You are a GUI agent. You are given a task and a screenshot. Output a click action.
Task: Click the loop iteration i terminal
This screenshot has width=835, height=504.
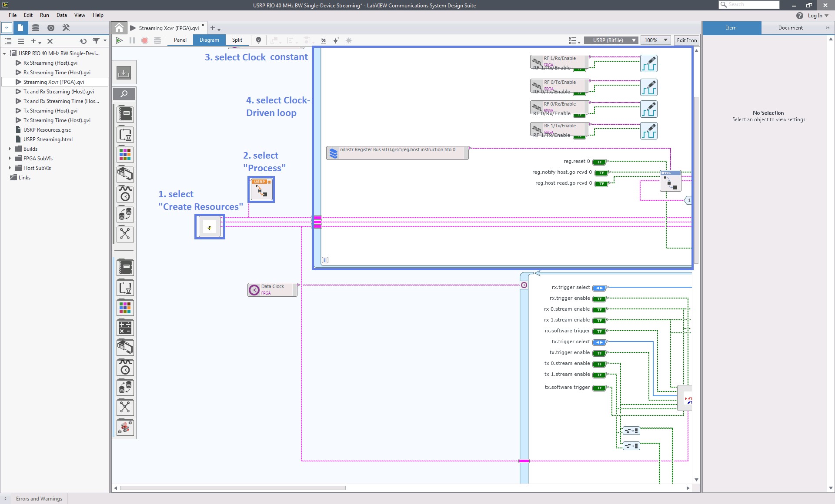click(x=325, y=260)
